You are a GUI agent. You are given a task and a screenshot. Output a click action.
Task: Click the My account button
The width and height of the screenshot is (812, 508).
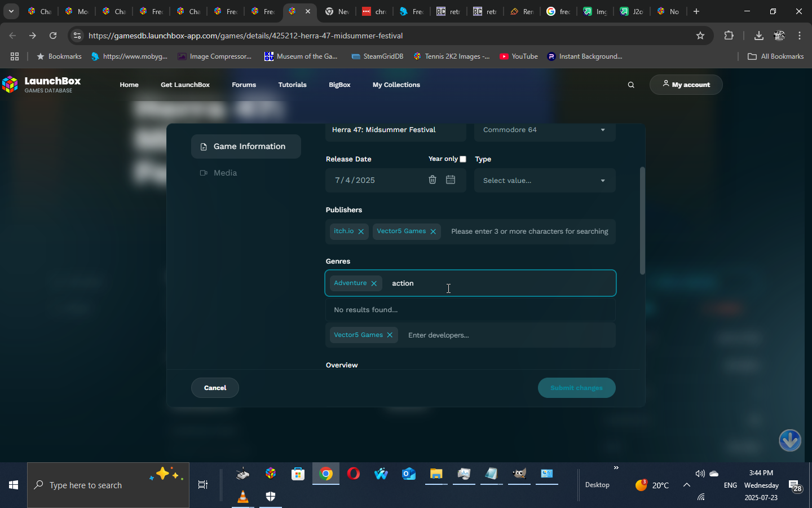686,85
